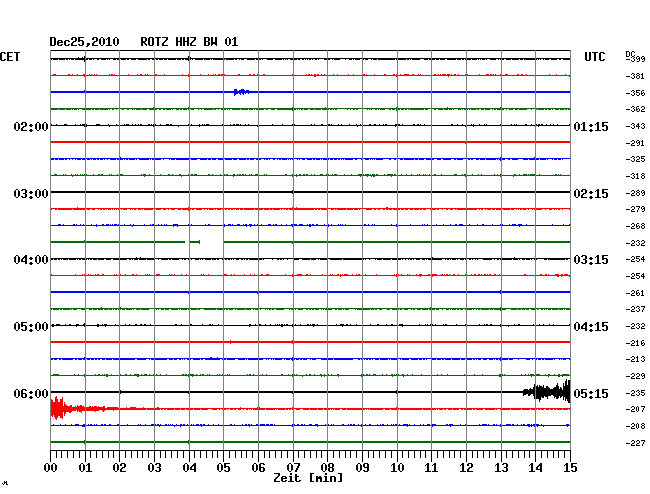The height and width of the screenshot is (494, 650).
Task: Click the 04:00 CET time label
Action: [x=31, y=260]
